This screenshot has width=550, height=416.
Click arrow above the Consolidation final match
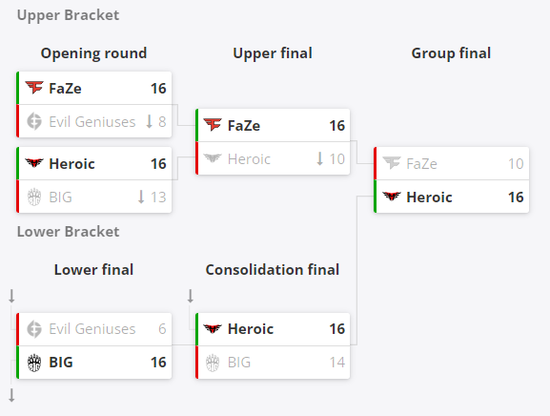[190, 296]
